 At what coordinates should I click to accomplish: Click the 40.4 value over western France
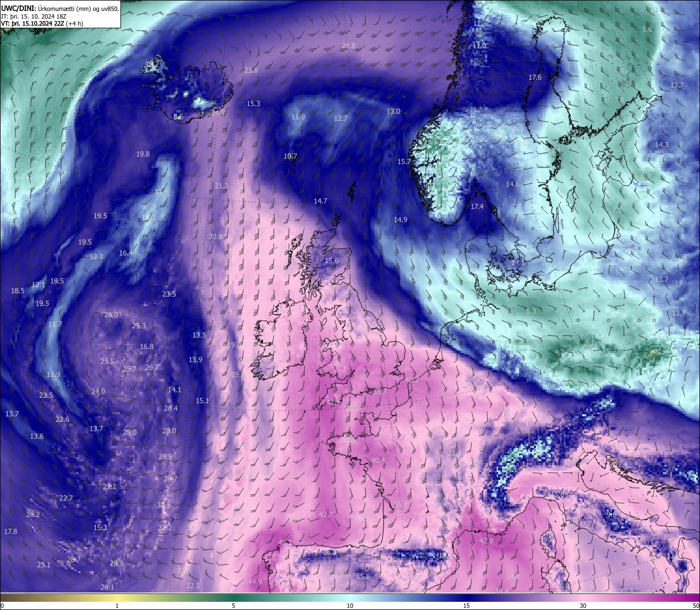pyautogui.click(x=378, y=460)
